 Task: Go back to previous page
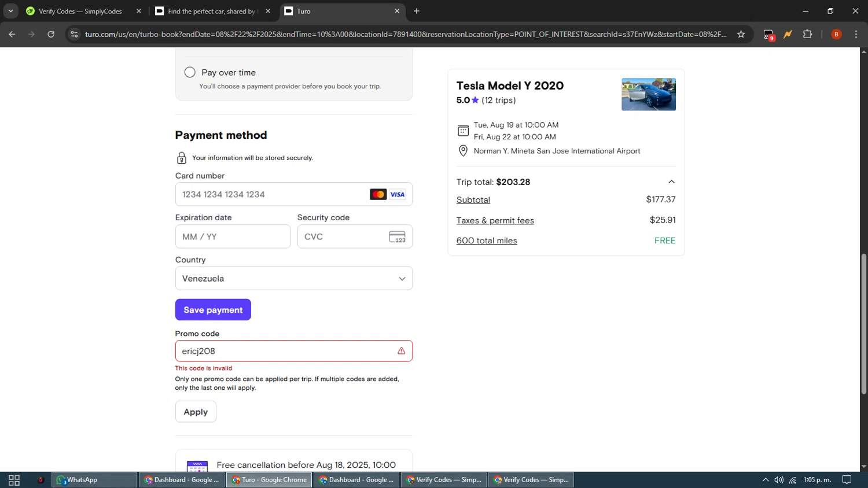point(12,34)
